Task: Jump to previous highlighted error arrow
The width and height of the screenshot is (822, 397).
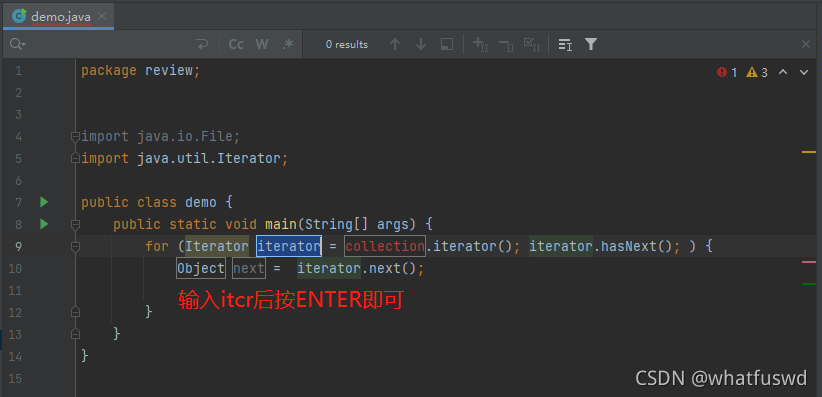Action: pos(783,72)
